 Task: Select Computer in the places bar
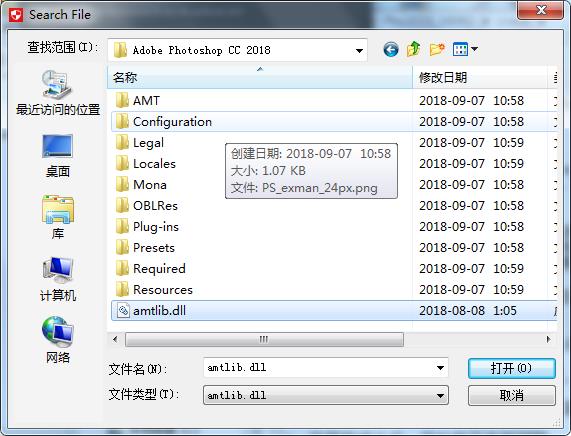point(58,279)
